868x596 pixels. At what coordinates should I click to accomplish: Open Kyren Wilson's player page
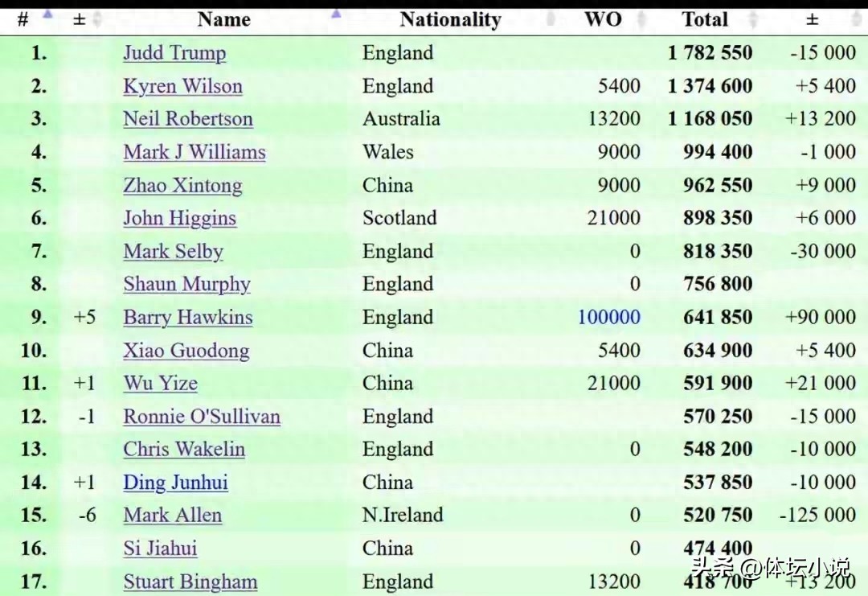tap(182, 86)
